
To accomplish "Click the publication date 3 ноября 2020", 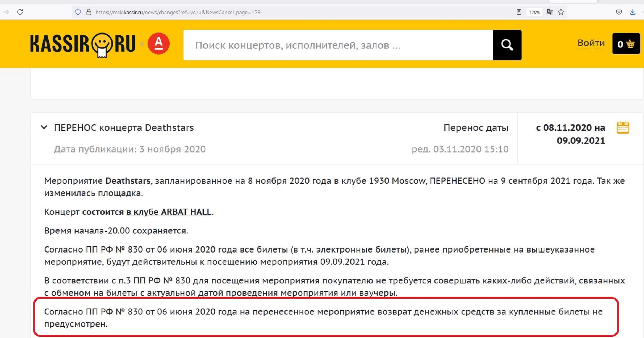I will point(130,149).
